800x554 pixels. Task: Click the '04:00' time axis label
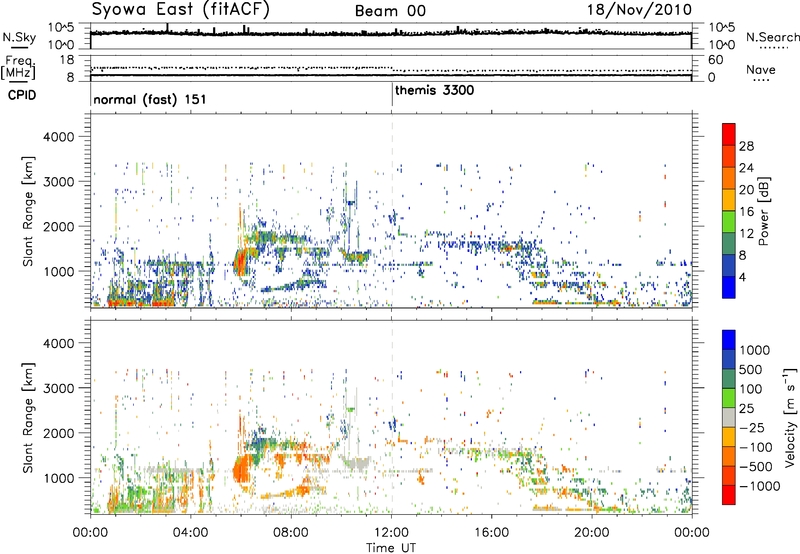[191, 533]
